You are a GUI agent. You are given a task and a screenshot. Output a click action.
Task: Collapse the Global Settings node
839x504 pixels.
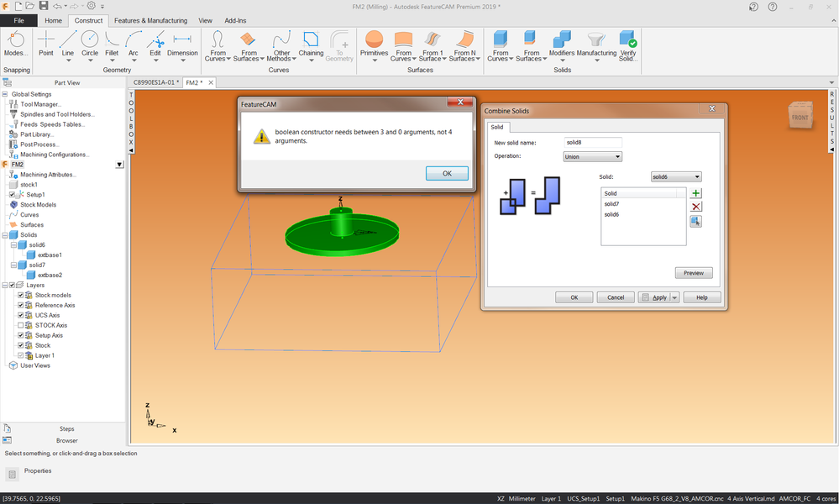pyautogui.click(x=5, y=94)
